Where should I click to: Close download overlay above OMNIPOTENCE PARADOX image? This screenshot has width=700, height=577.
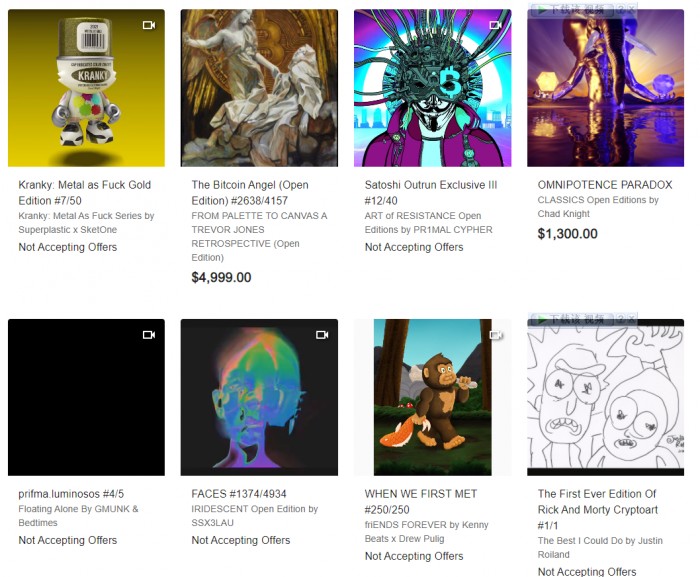(x=631, y=10)
